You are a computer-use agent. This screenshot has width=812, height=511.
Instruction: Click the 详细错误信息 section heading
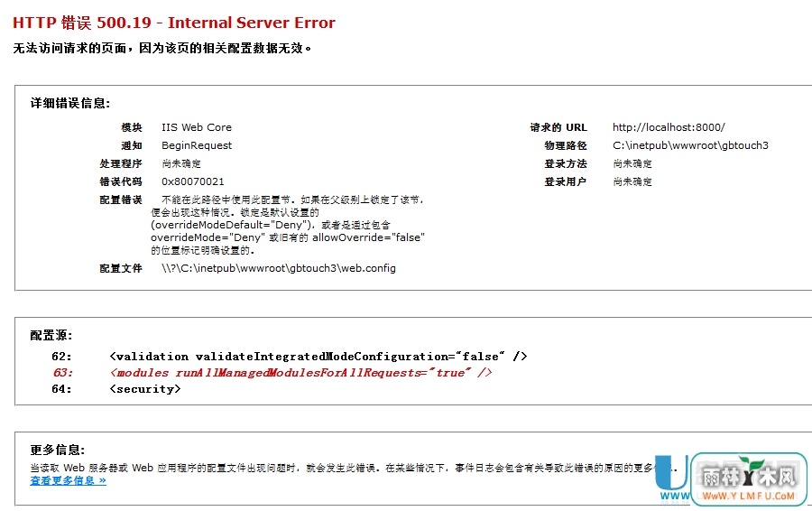coord(69,103)
